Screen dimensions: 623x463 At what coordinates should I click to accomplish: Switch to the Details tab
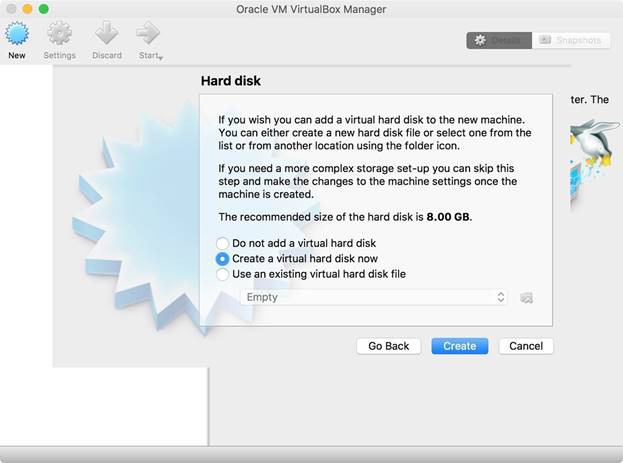[497, 40]
